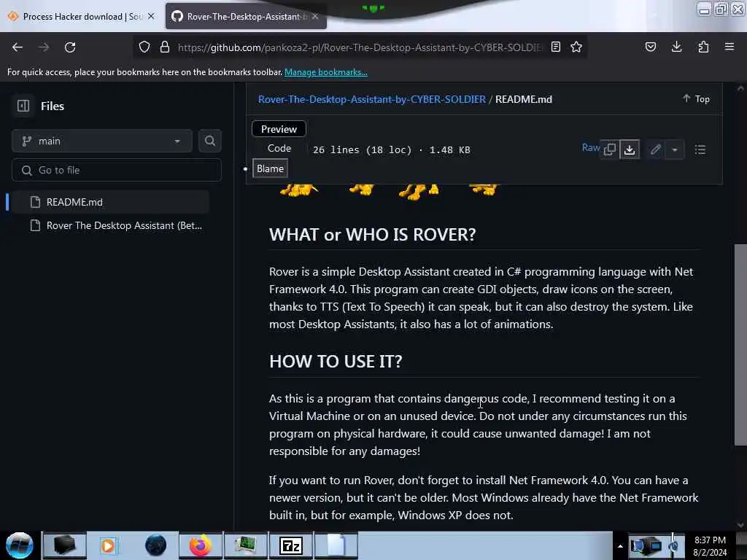Click the Files panel heading

[53, 106]
